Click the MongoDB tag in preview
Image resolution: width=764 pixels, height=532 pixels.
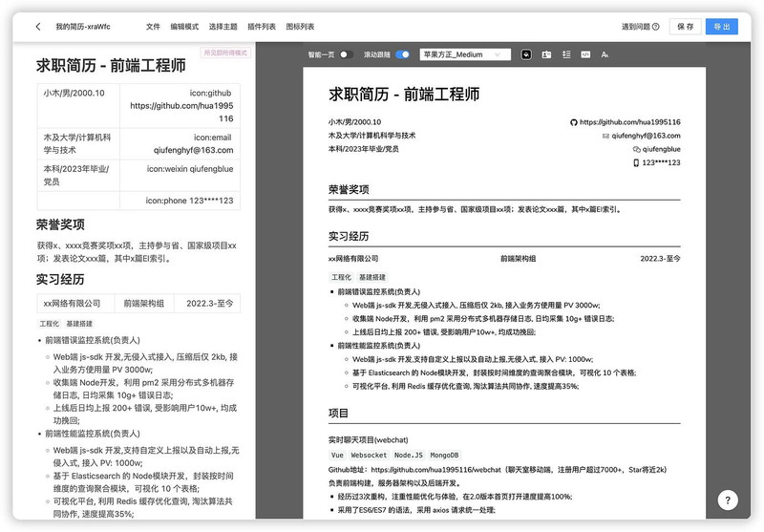(444, 456)
